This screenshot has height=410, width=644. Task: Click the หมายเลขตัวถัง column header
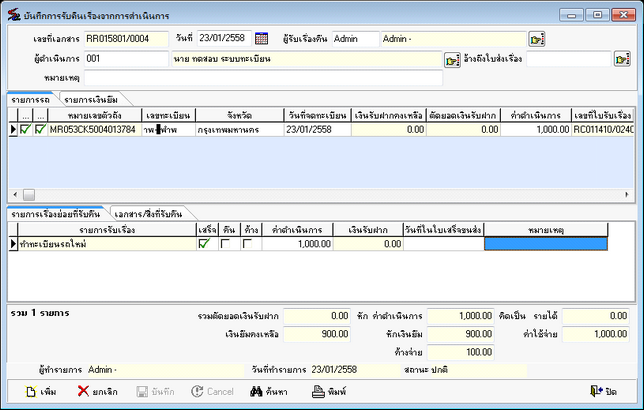pyautogui.click(x=94, y=115)
